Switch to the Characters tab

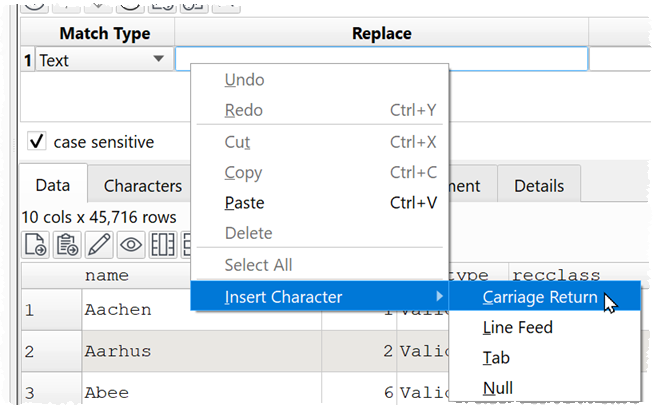pos(142,186)
